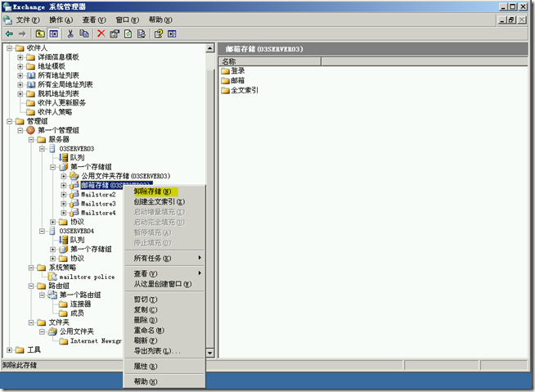The width and height of the screenshot is (535, 392).
Task: Choose 属性 in the context menu
Action: pos(164,366)
